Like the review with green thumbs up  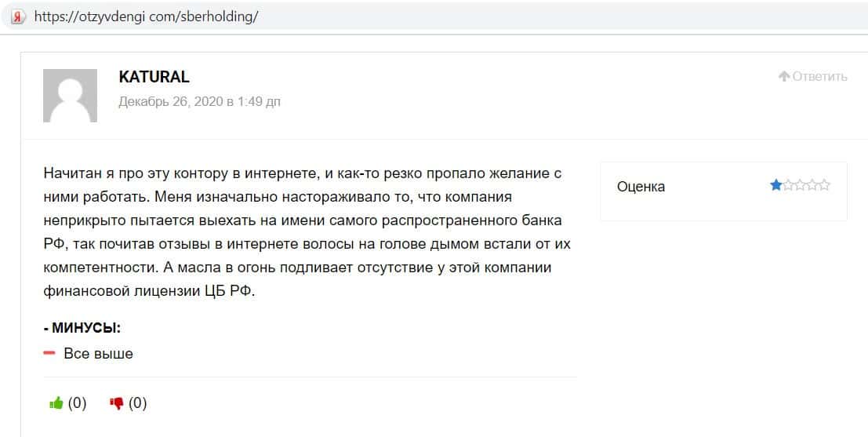point(56,403)
